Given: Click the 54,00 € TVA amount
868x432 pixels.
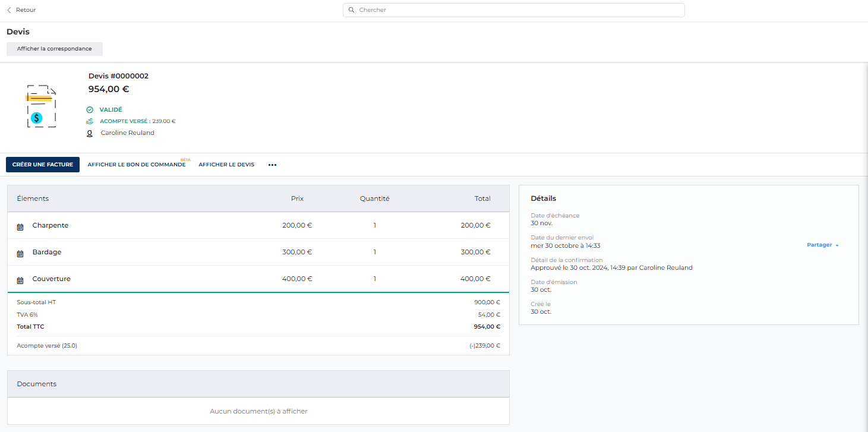Looking at the screenshot, I should (489, 315).
